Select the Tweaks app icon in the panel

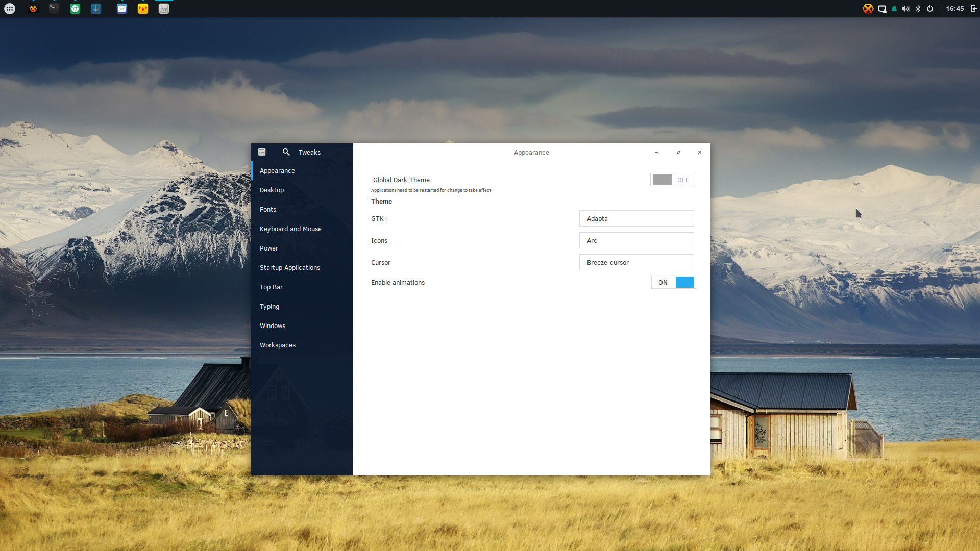coord(164,9)
